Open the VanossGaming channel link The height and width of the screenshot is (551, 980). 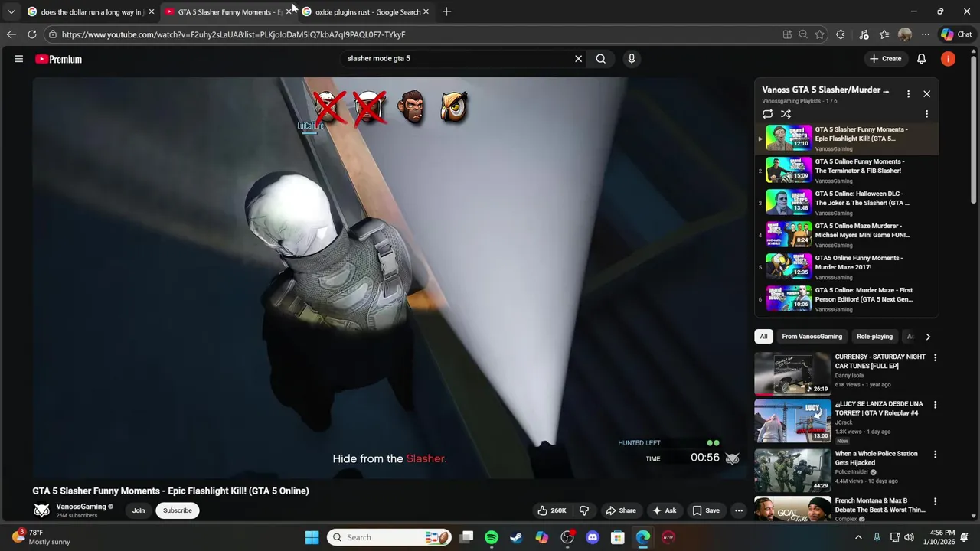80,507
